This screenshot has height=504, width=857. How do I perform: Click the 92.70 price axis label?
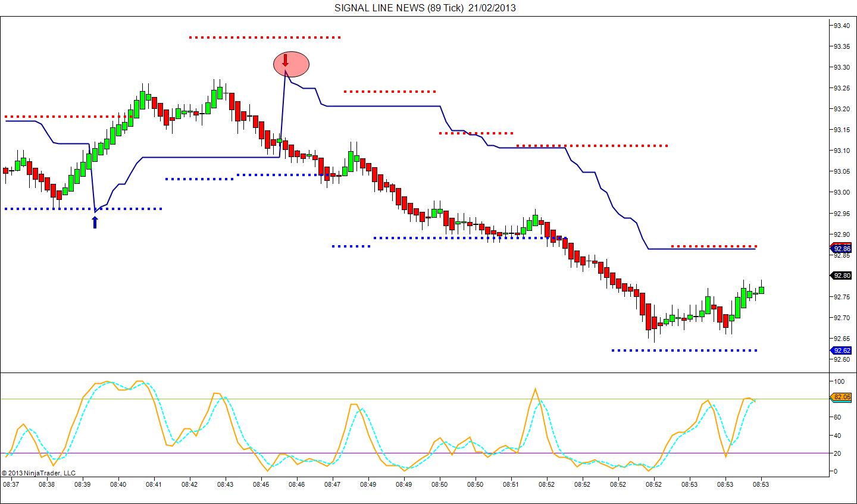tap(842, 318)
